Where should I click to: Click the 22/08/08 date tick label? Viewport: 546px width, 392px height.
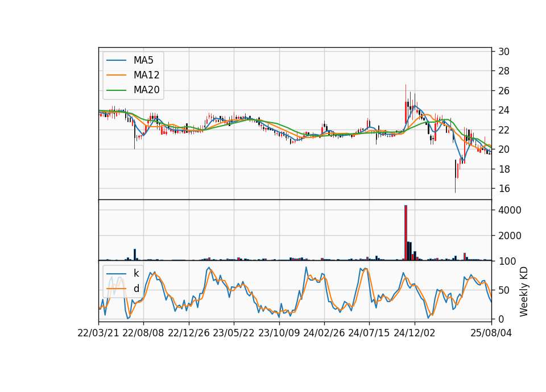(x=143, y=333)
